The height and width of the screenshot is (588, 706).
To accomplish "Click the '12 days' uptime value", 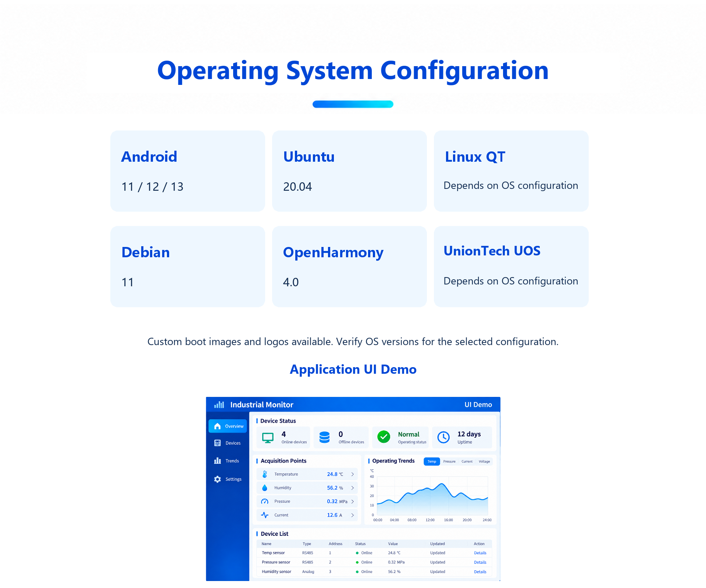I will 469,434.
